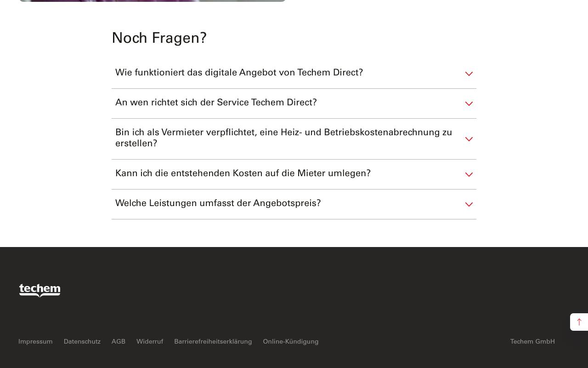The image size is (588, 368).
Task: Expand chevron for 'An wen richtet sich der Service'
Action: pos(469,103)
